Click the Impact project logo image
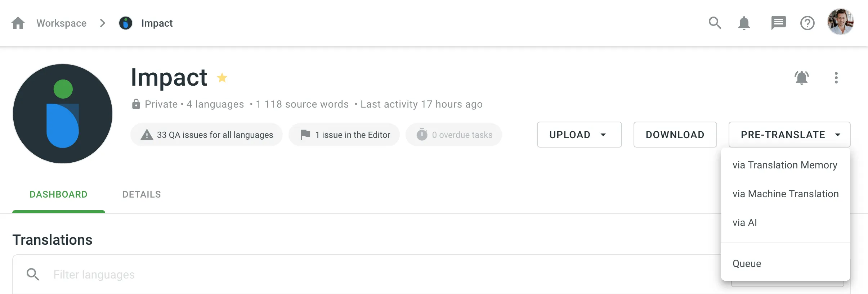 [63, 114]
